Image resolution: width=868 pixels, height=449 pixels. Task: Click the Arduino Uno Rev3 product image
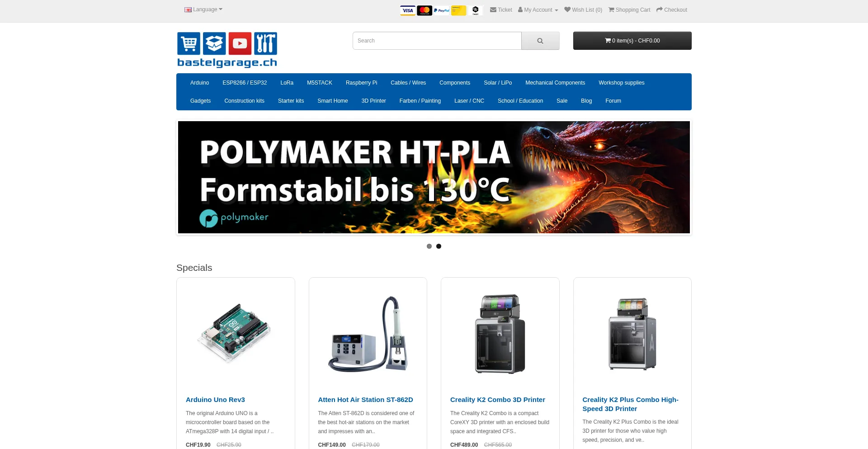click(x=236, y=334)
